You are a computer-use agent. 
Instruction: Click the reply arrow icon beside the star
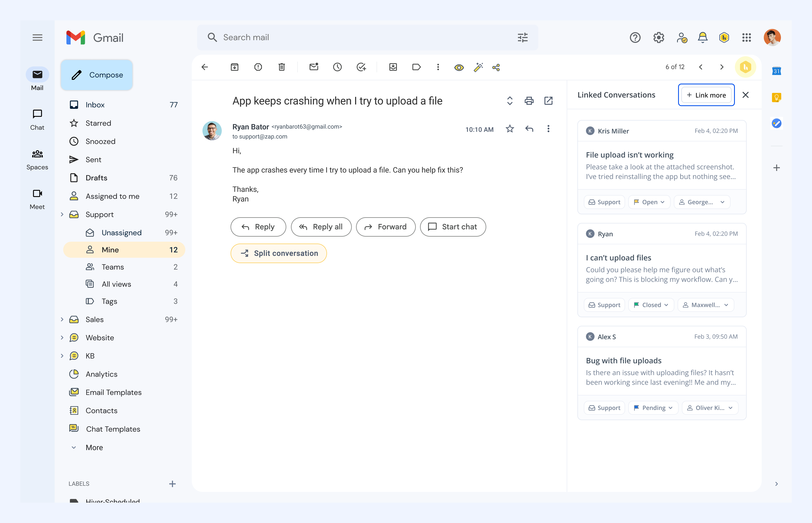[529, 129]
